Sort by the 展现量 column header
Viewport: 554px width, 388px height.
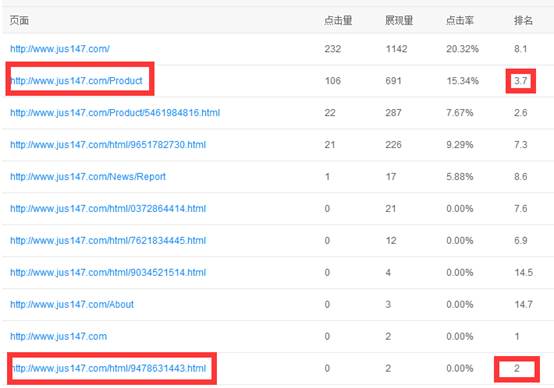click(x=399, y=20)
